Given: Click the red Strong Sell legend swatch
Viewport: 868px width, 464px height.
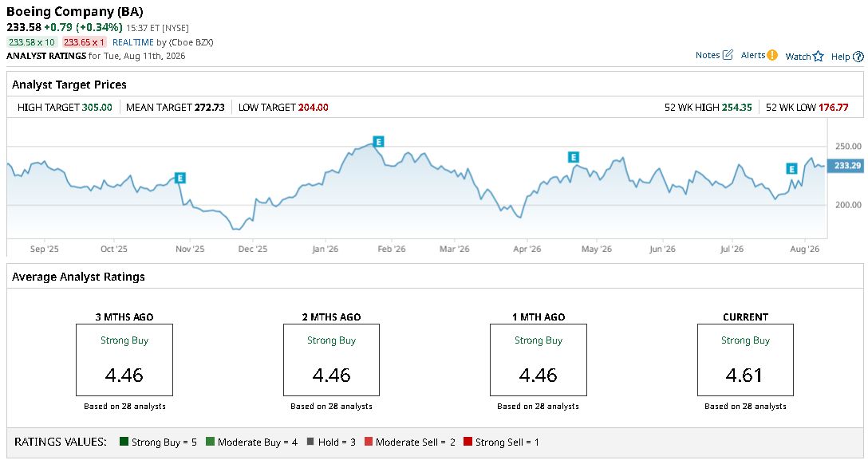Looking at the screenshot, I should pos(468,442).
